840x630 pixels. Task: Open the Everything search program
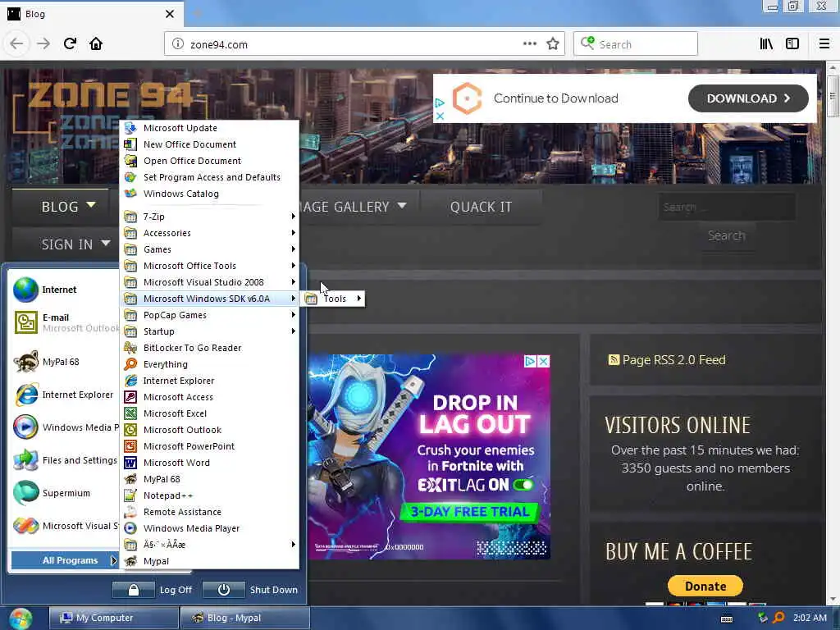pos(209,364)
